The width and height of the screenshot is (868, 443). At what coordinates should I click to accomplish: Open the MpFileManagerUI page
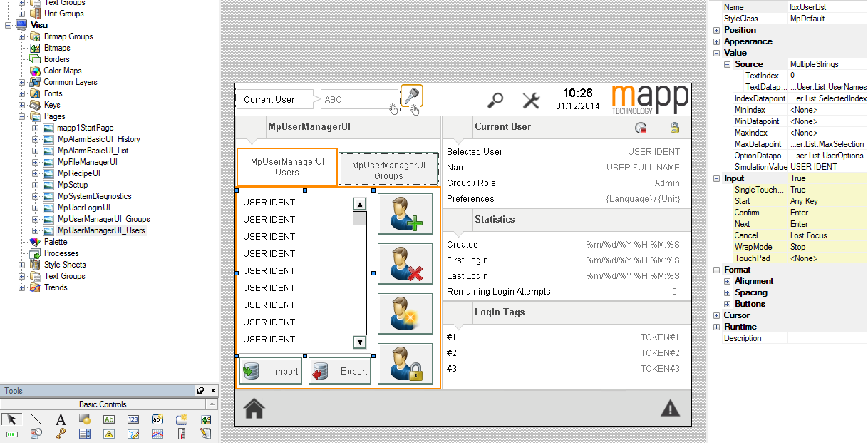pyautogui.click(x=88, y=162)
